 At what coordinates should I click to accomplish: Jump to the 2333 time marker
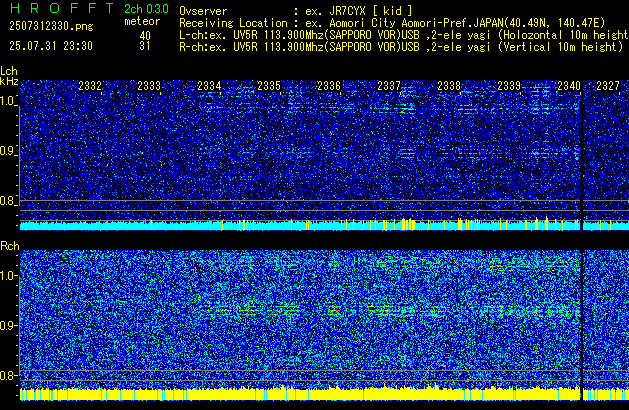(x=149, y=86)
